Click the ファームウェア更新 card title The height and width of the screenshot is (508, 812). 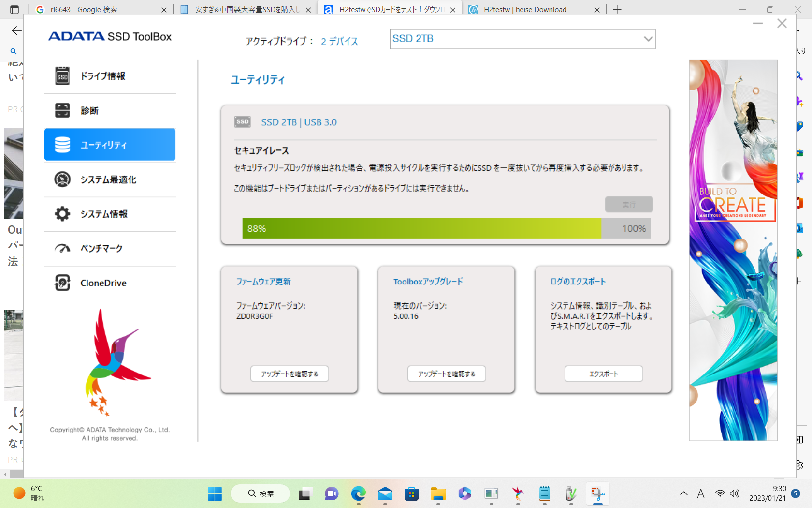point(263,282)
